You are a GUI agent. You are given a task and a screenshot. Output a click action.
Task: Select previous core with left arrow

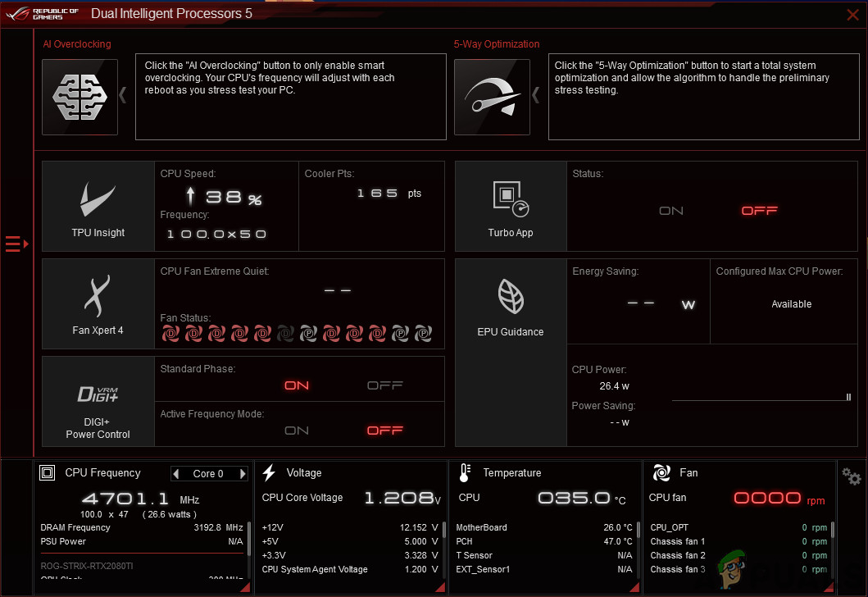pyautogui.click(x=176, y=474)
